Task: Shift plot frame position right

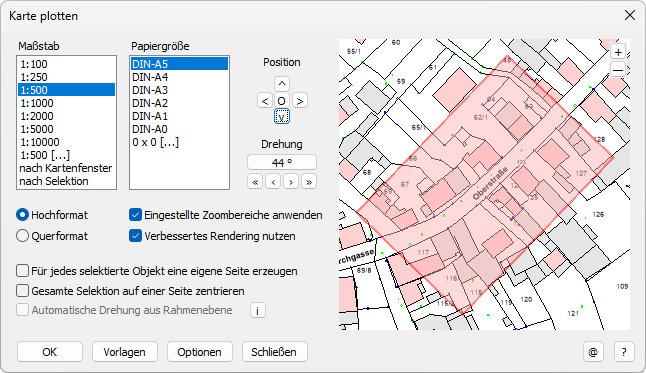Action: point(300,101)
